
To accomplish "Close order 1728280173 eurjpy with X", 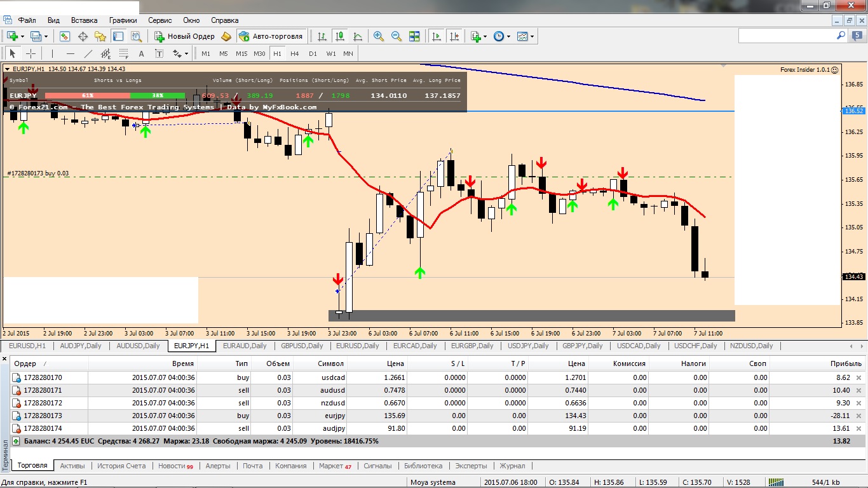I will (858, 416).
